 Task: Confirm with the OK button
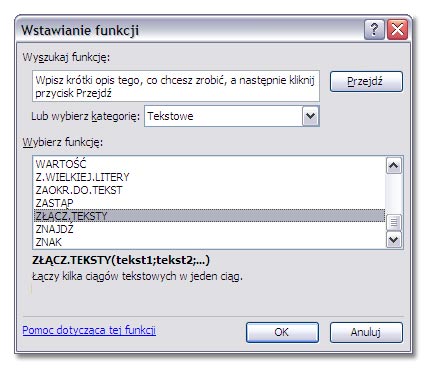[282, 332]
